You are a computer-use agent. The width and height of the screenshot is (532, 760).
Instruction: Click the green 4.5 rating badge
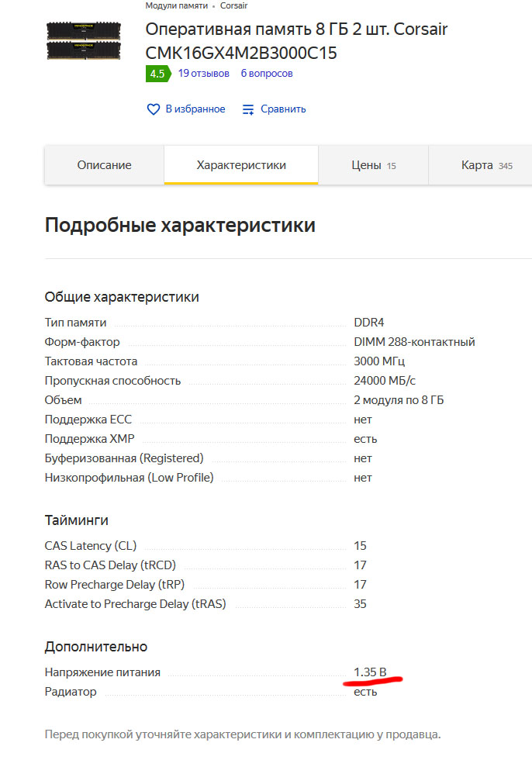pos(158,74)
